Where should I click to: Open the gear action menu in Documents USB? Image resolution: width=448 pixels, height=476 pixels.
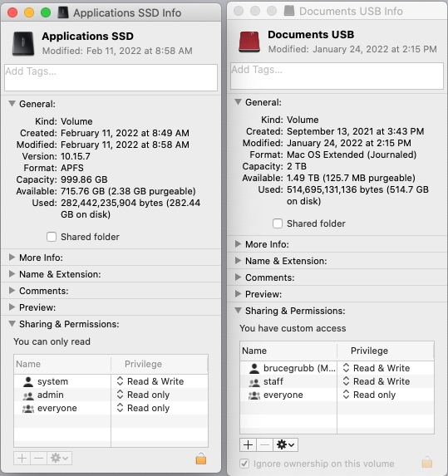285,444
